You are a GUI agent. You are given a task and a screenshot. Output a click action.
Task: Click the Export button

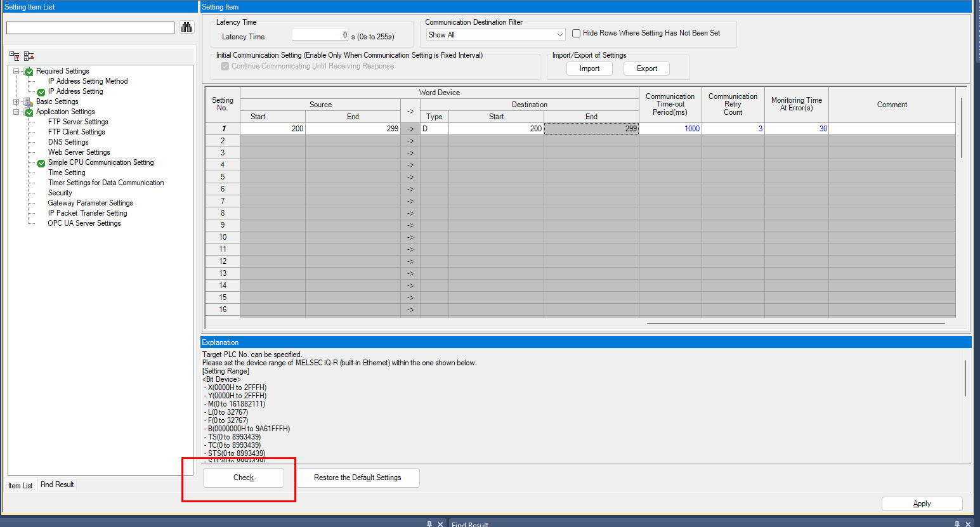[647, 68]
